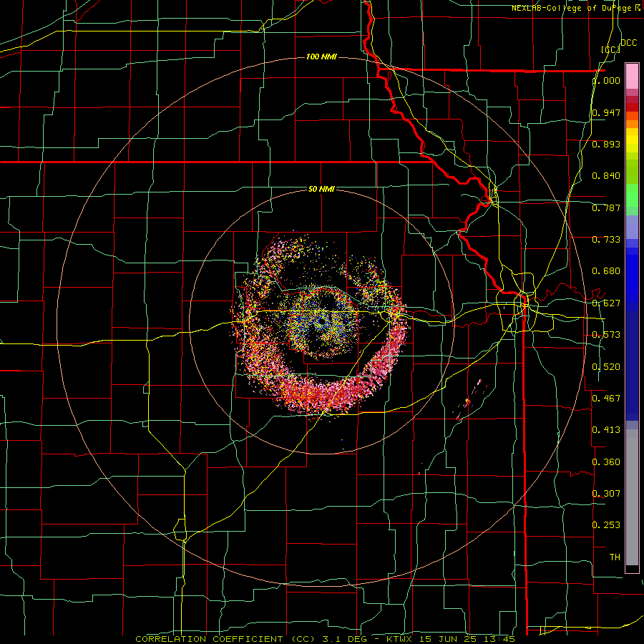Click the 0.520 scale value

[606, 366]
